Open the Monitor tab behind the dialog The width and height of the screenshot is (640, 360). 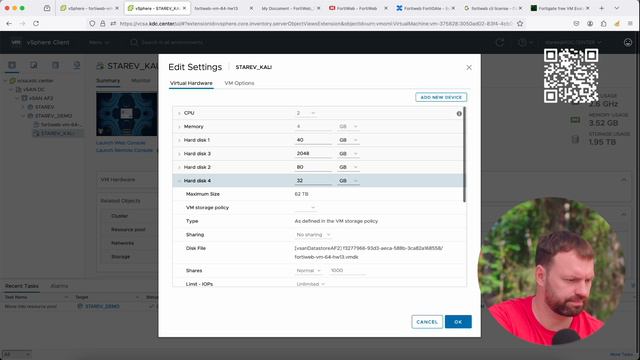141,81
